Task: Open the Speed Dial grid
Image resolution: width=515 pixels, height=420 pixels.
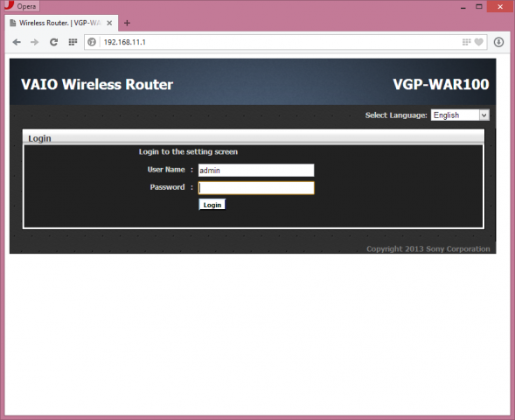Action: pyautogui.click(x=73, y=42)
